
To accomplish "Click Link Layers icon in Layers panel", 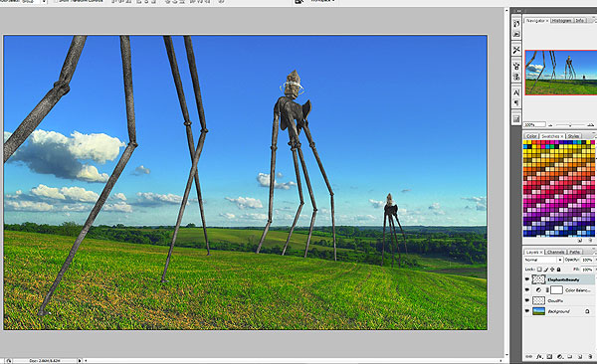I will (529, 356).
